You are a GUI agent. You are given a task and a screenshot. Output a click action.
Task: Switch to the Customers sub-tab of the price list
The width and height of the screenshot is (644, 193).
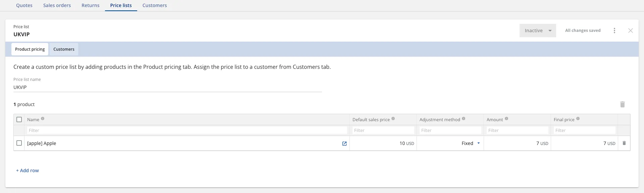point(64,49)
